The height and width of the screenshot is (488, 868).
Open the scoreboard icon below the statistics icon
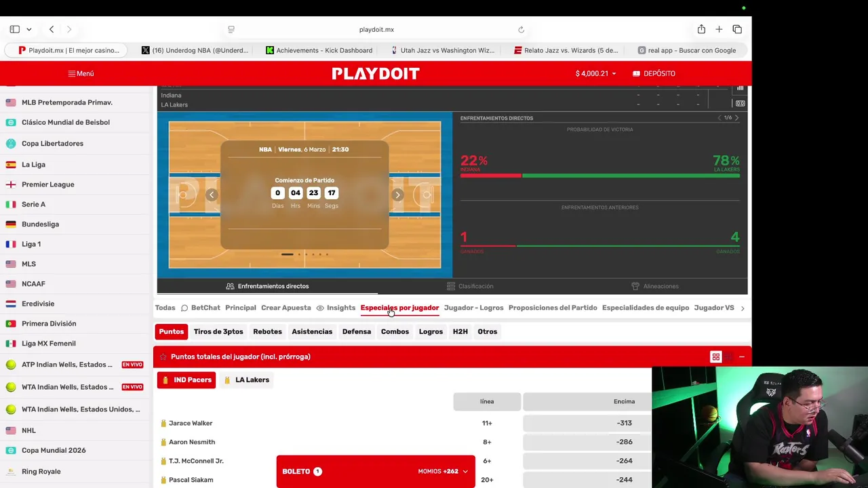click(x=741, y=104)
